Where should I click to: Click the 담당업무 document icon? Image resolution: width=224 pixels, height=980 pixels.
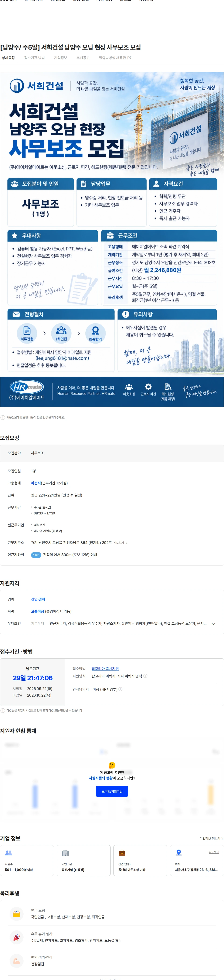[84, 184]
